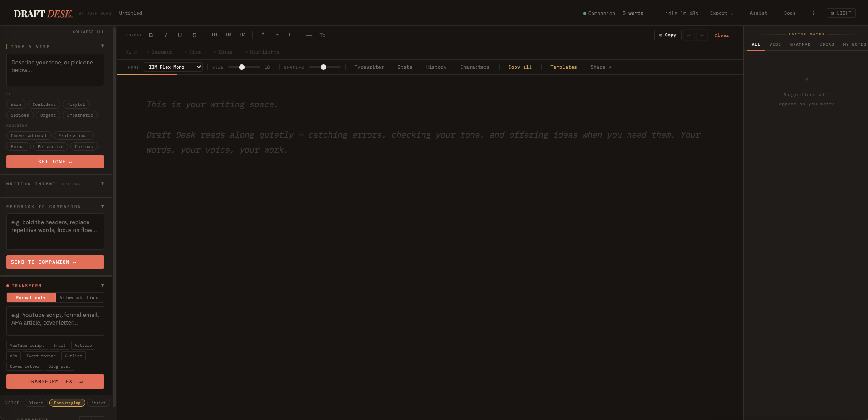Screen dimensions: 868x420
Task: Insert an H2 heading
Action: tap(229, 35)
